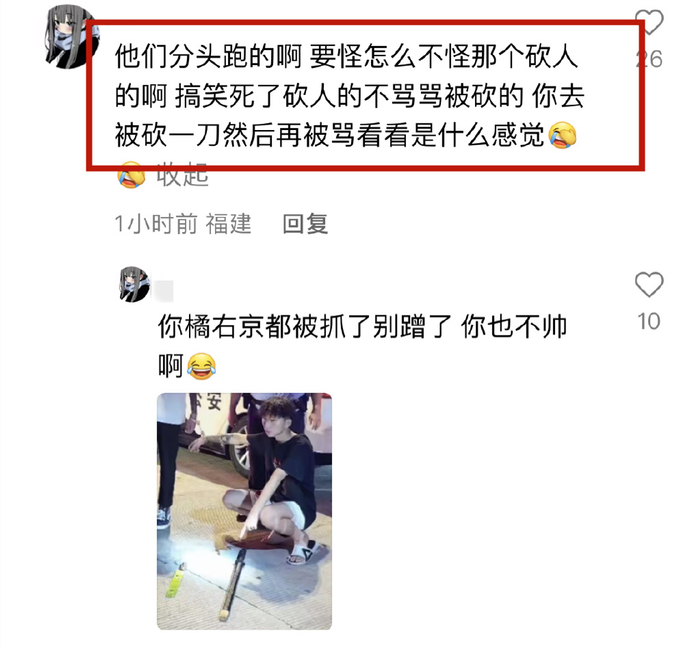Screen dimensions: 700x650
Task: Tap the laughing emoji after 啊
Action: [201, 366]
